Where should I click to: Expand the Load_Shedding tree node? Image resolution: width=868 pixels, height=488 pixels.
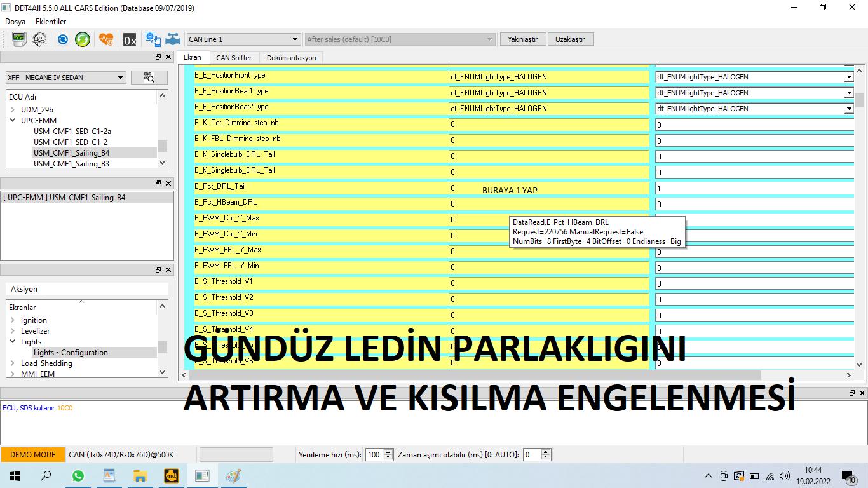pos(13,363)
